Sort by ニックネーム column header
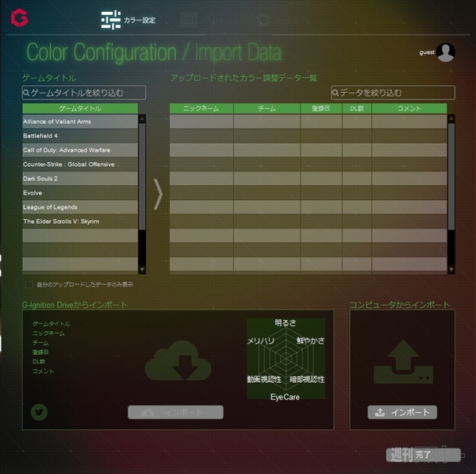 click(202, 109)
